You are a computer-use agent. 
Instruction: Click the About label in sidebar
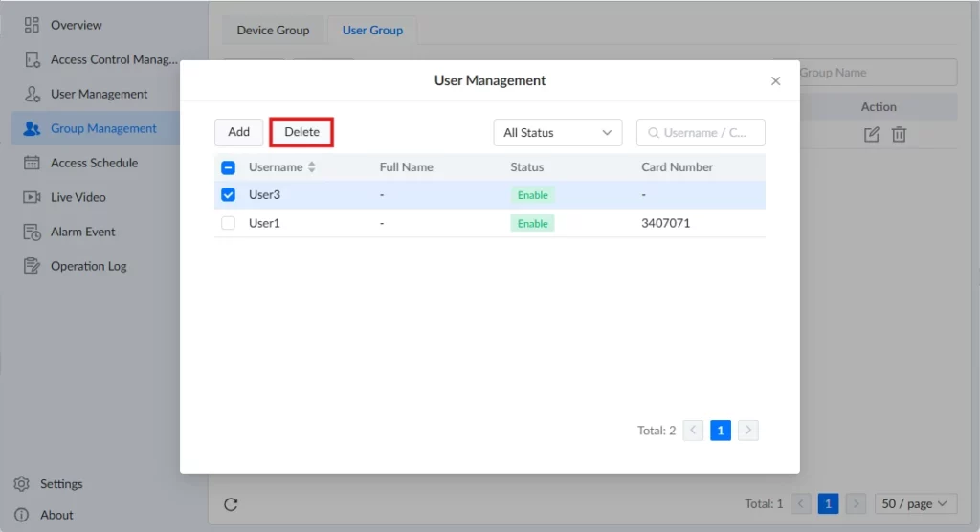tap(56, 515)
